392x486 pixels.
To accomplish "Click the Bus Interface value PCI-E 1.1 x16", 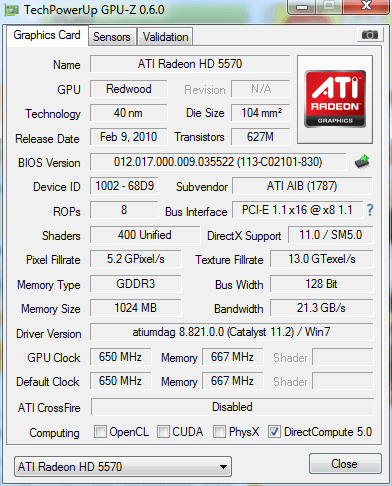I will coord(298,210).
